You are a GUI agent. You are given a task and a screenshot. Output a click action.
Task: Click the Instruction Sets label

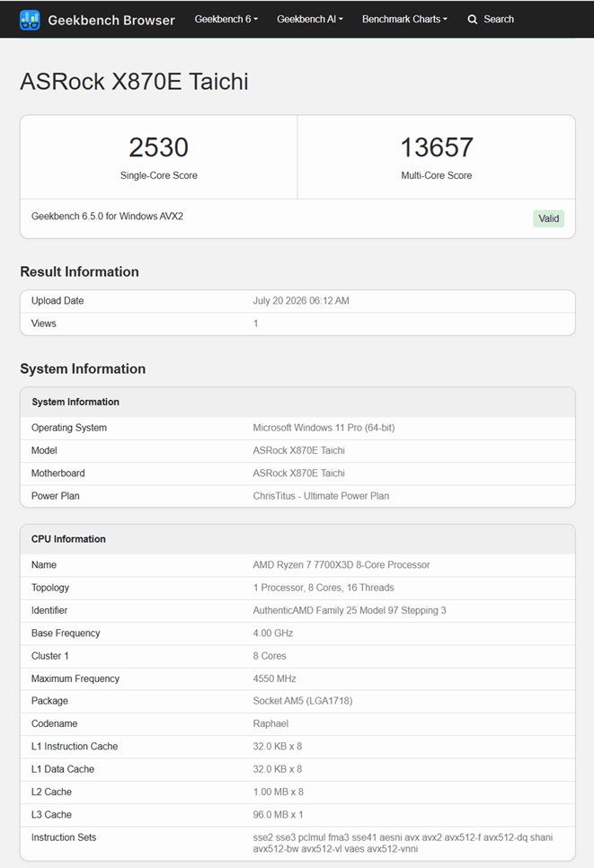coord(64,837)
